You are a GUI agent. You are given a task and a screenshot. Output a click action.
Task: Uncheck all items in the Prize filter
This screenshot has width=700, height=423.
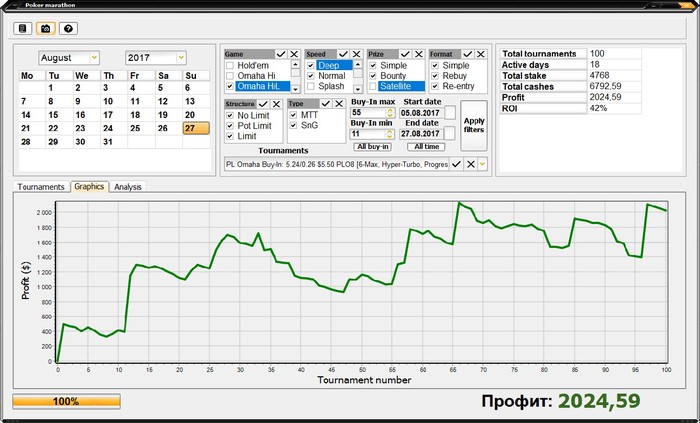pos(419,54)
